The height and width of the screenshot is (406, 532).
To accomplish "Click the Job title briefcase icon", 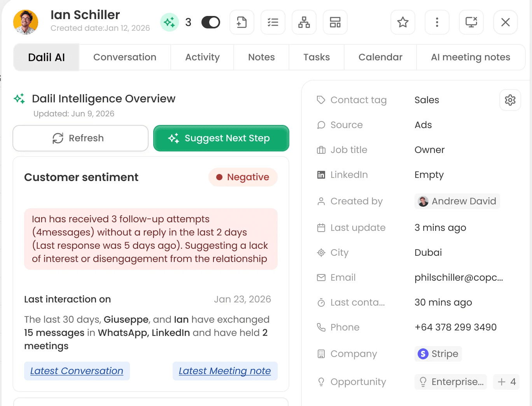I will click(321, 150).
